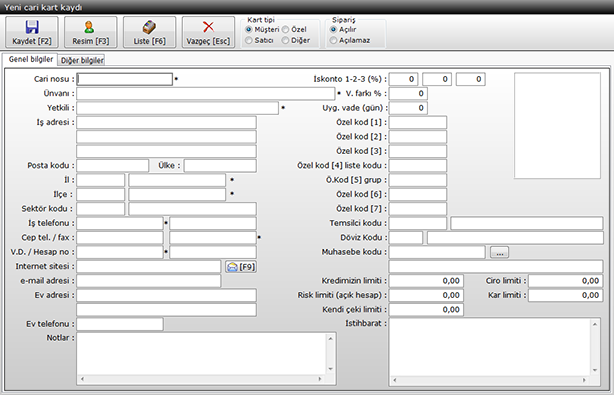This screenshot has width=614, height=395.
Task: Click the first Ev adresi line
Action: [x=166, y=295]
